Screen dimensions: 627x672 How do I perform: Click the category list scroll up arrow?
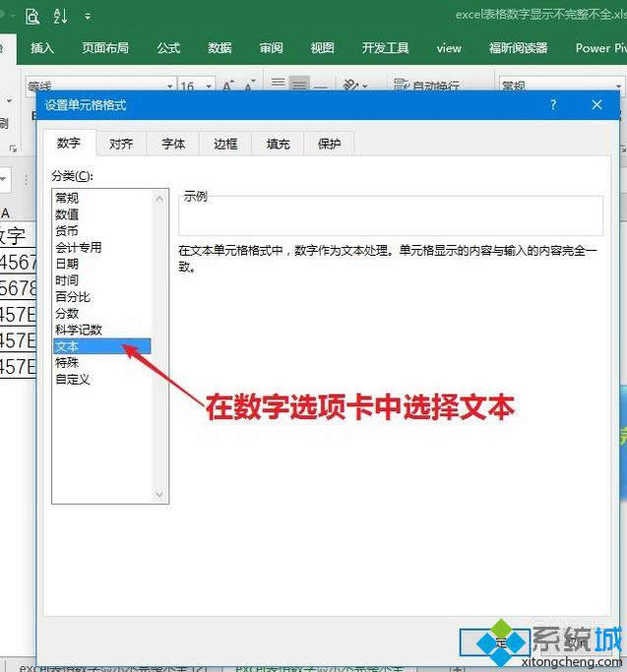159,199
